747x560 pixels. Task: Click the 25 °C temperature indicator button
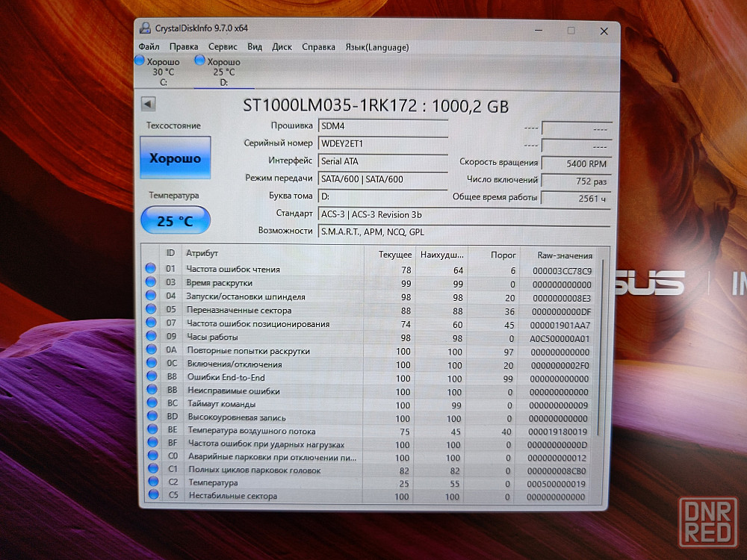click(x=176, y=221)
